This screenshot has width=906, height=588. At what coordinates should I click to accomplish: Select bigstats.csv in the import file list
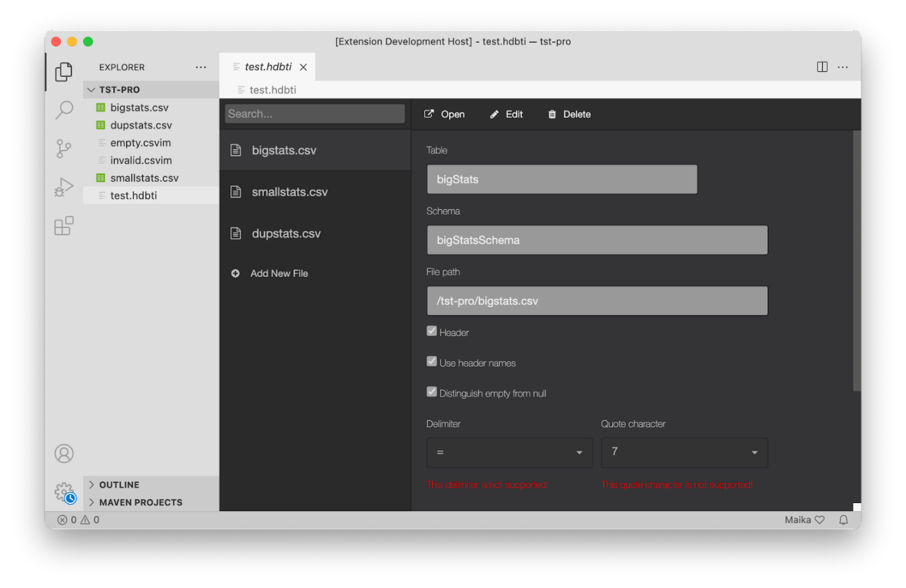tap(315, 150)
